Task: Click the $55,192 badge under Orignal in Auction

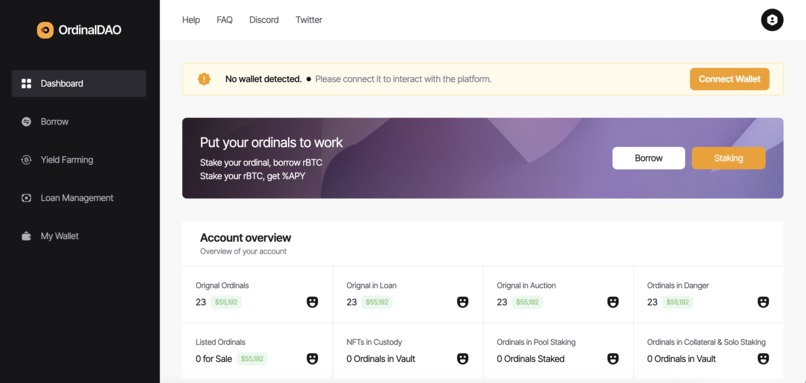Action: [x=527, y=302]
